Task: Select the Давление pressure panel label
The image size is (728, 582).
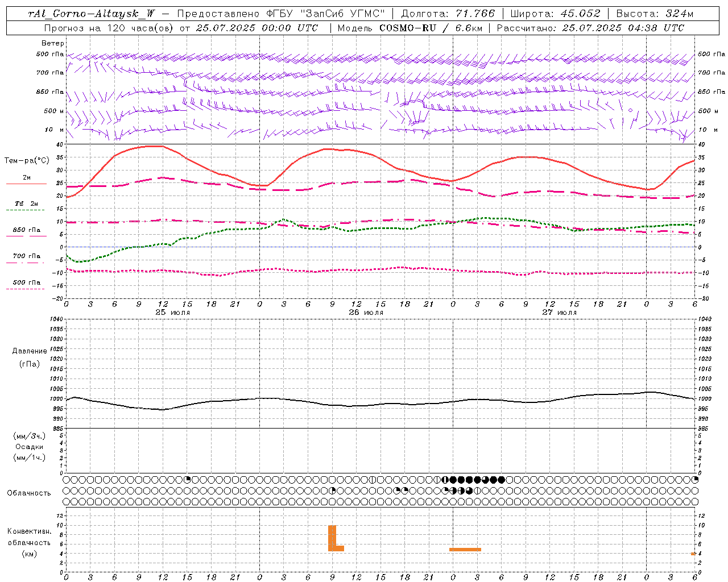Action: (30, 351)
